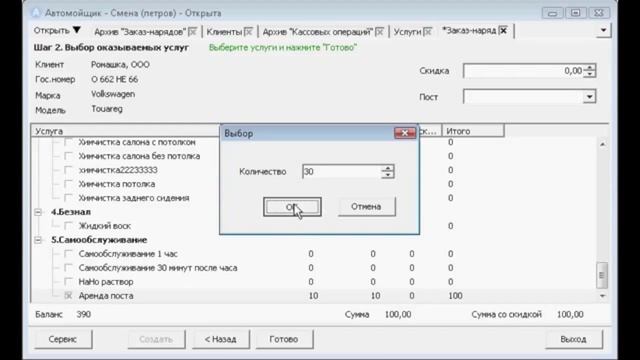The width and height of the screenshot is (640, 360).
Task: Click the Скидка value field
Action: (x=523, y=71)
